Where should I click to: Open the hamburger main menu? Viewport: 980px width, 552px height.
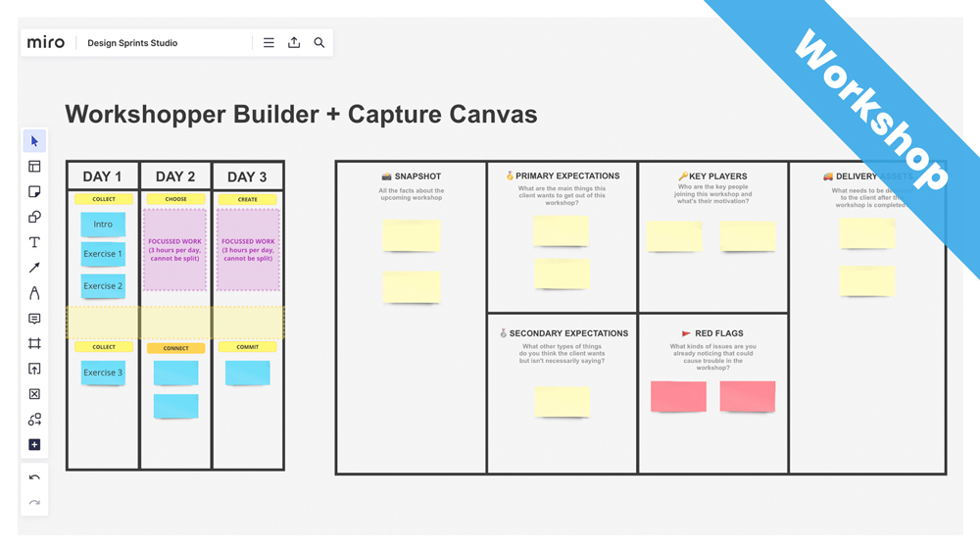click(269, 43)
